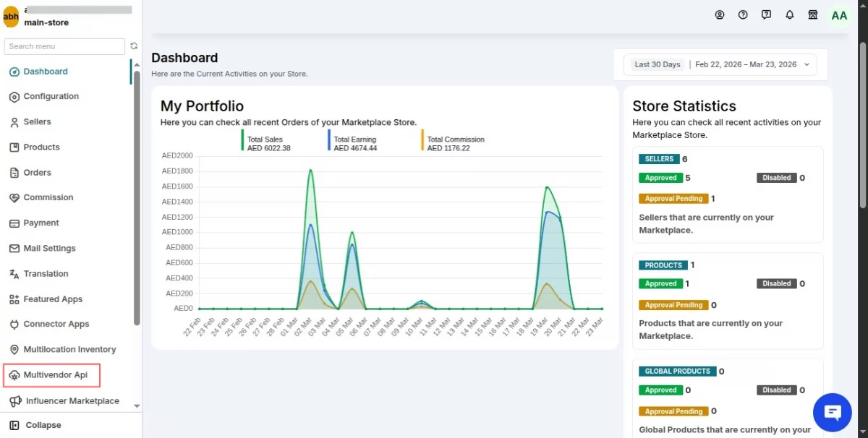Screen dimensions: 868x438
Task: Click the PRODUCTS badge in Store Statistics
Action: (x=663, y=265)
